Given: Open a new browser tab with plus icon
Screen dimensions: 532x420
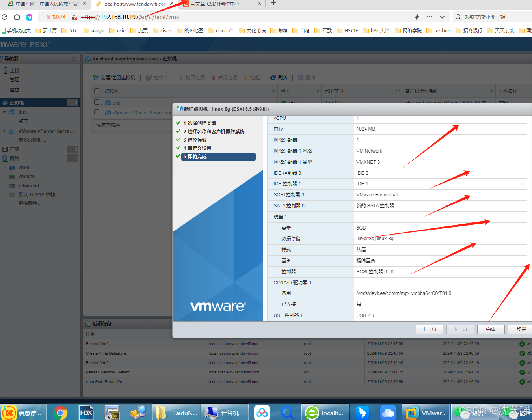Looking at the screenshot, I should tap(273, 3).
